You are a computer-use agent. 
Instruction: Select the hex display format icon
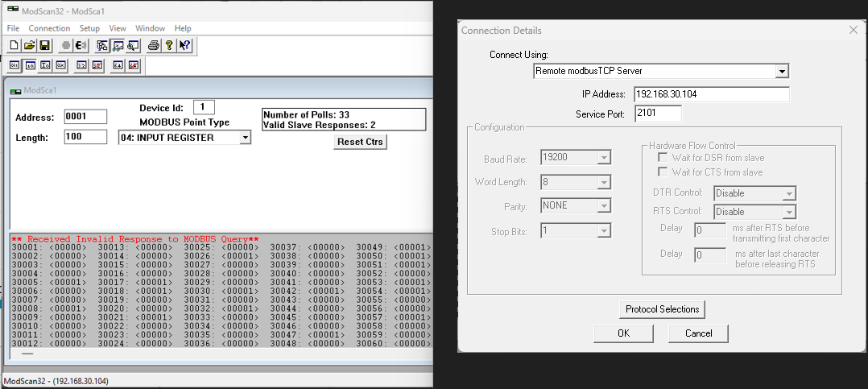(60, 65)
